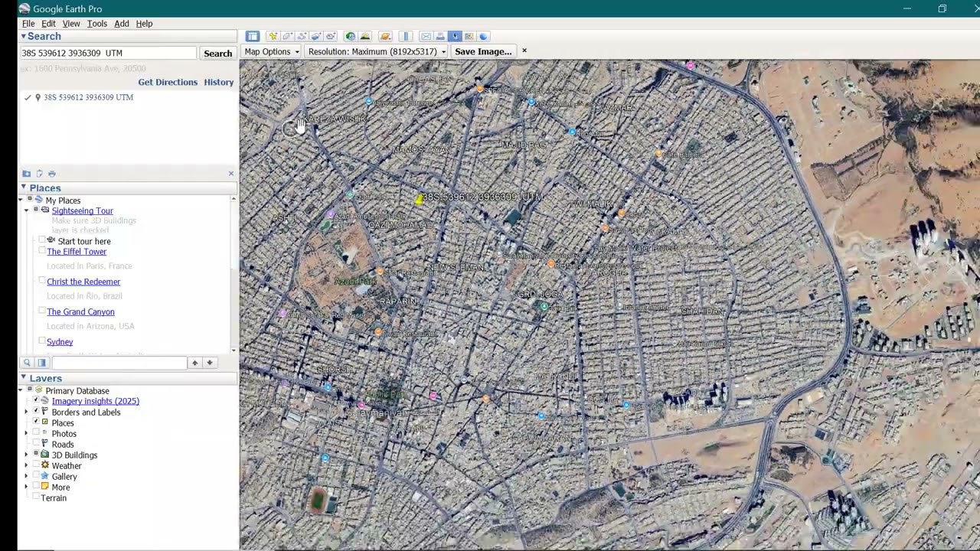Click the Email envelope toolbar icon

(x=426, y=36)
